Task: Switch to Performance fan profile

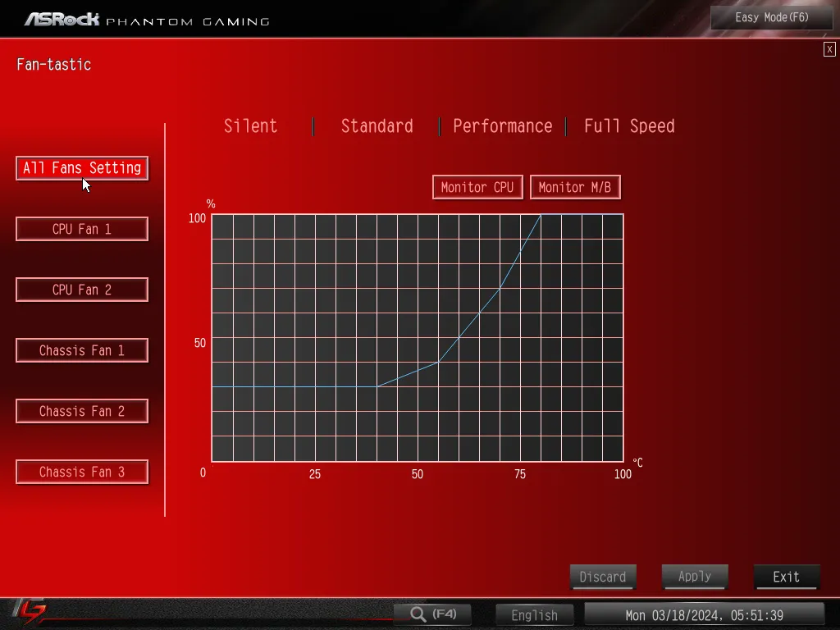Action: click(x=503, y=126)
